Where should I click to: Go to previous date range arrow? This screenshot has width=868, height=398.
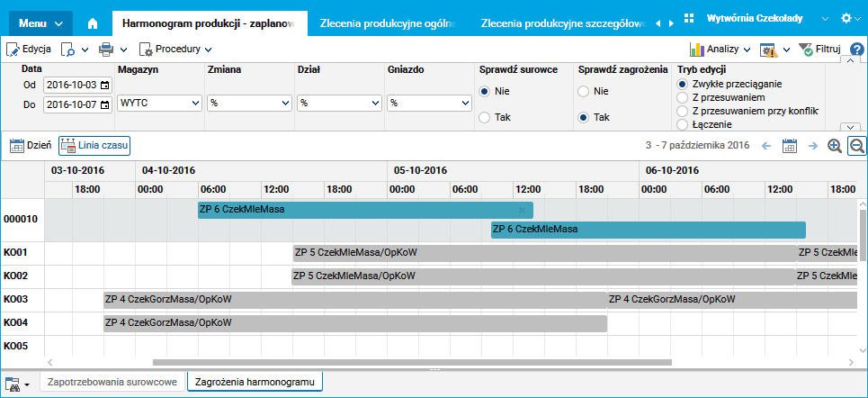tap(766, 146)
